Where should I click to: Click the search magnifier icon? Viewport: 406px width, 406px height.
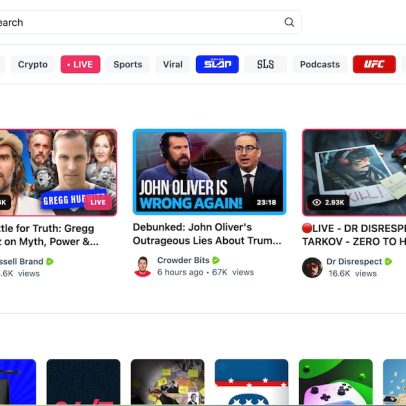tap(289, 22)
